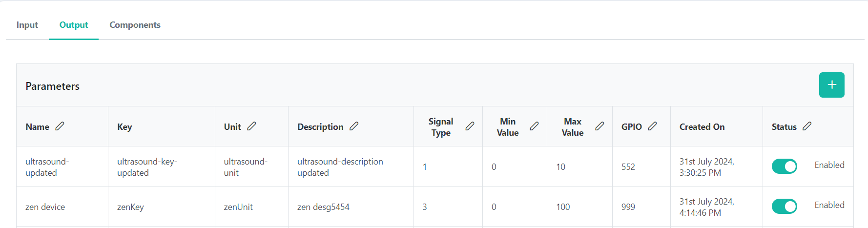Screen dimensions: 868x228
Task: Switch to the Input tab
Action: coord(27,25)
